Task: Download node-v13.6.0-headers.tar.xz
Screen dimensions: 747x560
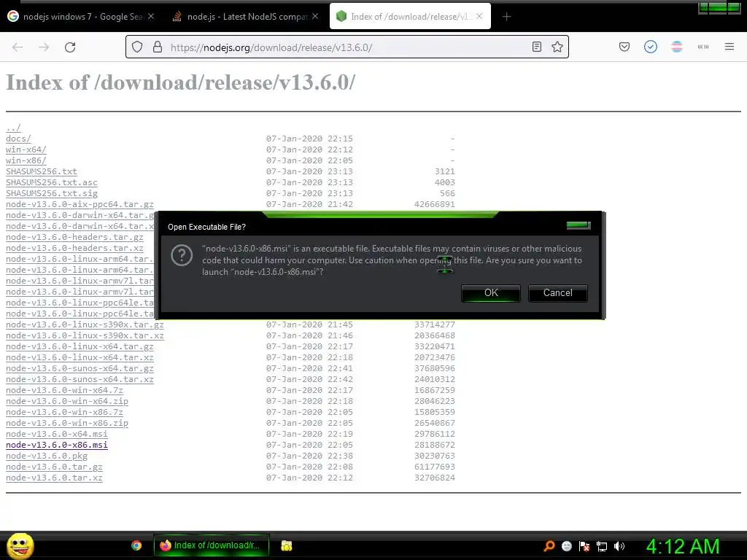Action: point(74,248)
